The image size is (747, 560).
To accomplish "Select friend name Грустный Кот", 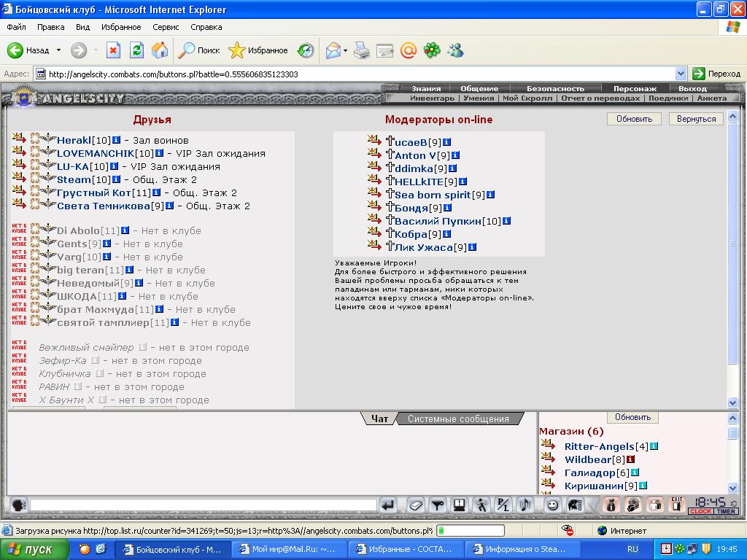I will (94, 192).
